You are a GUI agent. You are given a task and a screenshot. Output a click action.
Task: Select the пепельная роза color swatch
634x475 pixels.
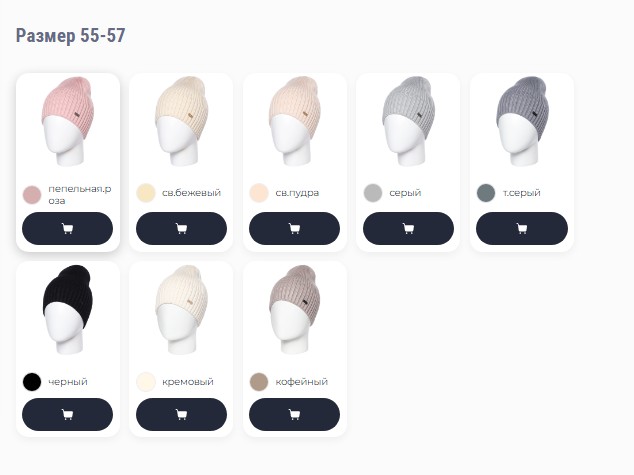pyautogui.click(x=32, y=195)
